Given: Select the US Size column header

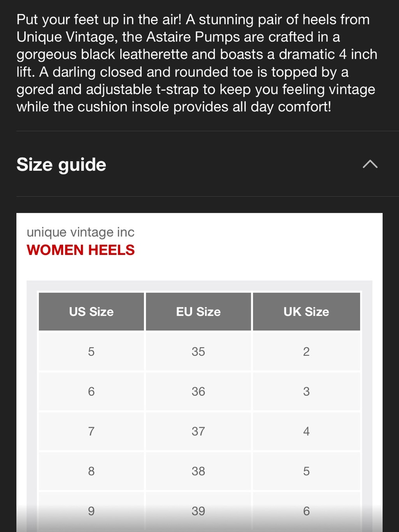Looking at the screenshot, I should point(91,312).
